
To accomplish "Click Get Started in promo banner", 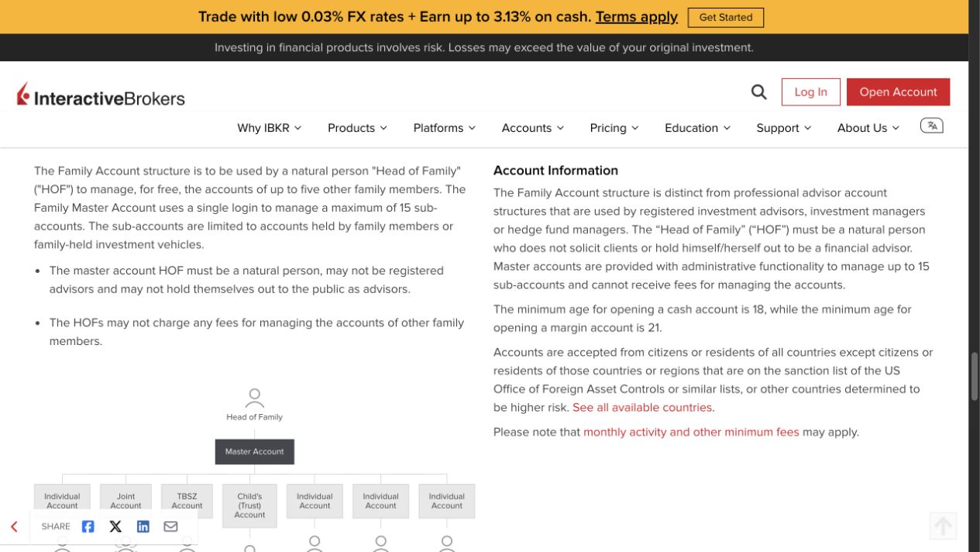I will click(726, 17).
